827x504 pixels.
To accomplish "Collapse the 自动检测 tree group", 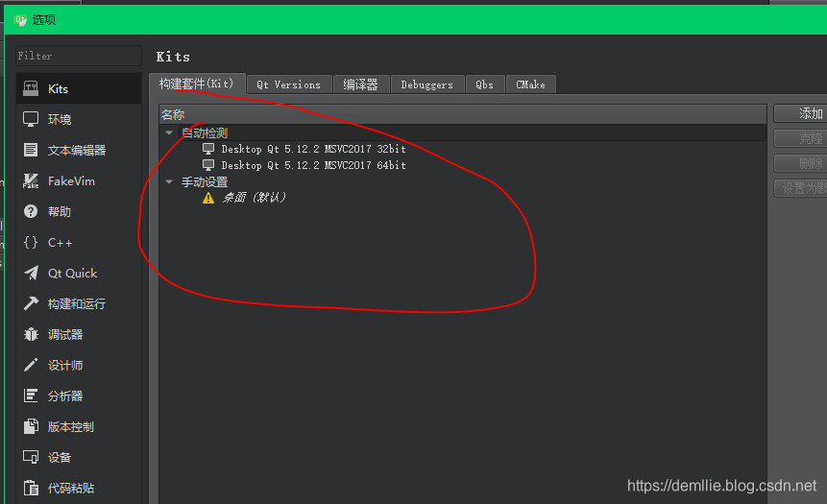I will (169, 132).
